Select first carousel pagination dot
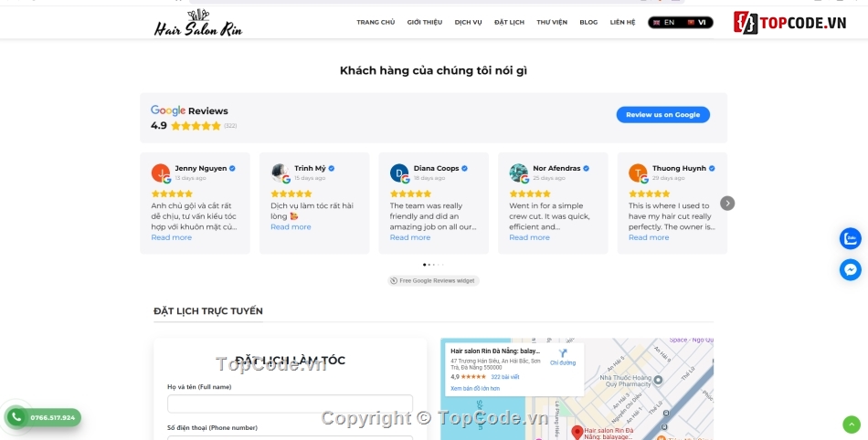This screenshot has width=868, height=440. (x=425, y=265)
